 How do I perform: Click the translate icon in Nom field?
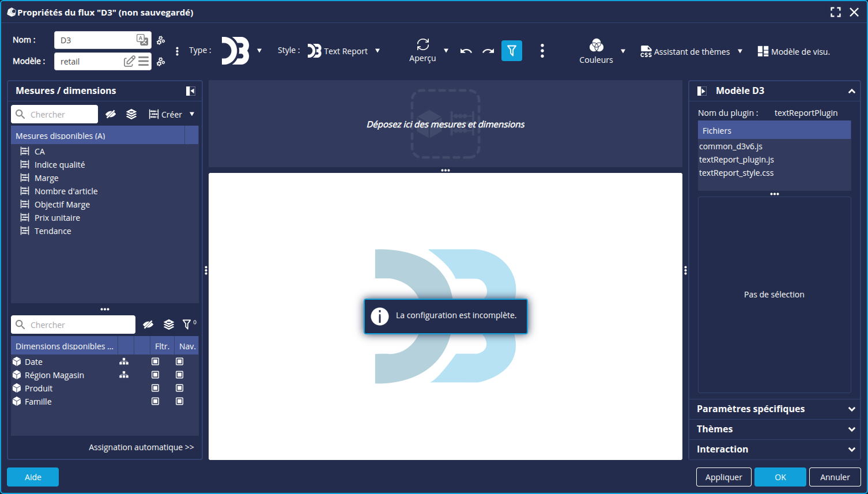(x=142, y=40)
